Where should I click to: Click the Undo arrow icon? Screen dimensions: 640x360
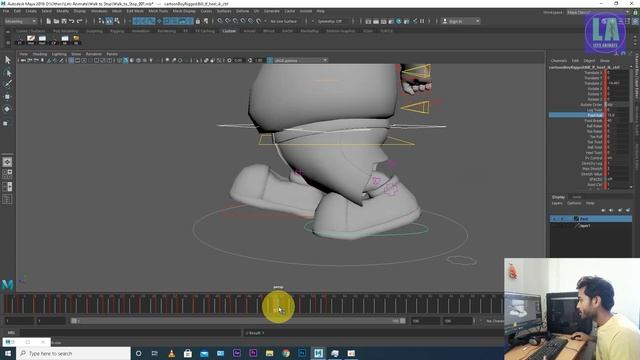click(x=72, y=21)
